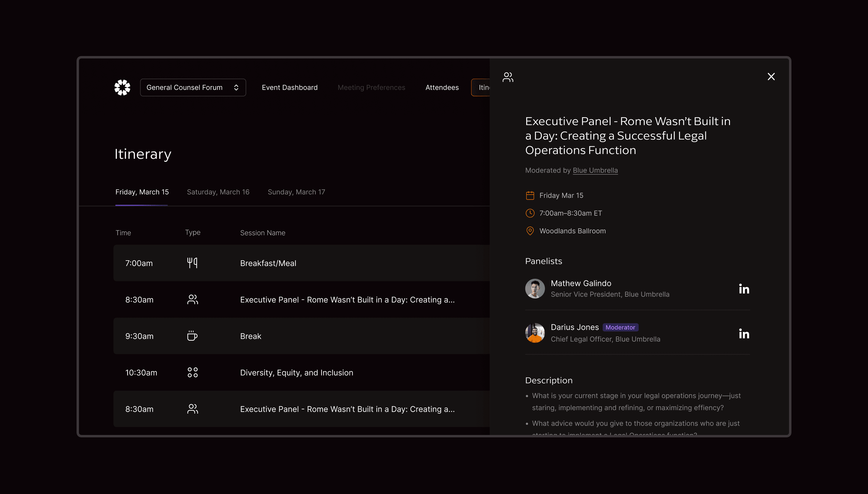Switch to Sunday, March 17 tab
868x494 pixels.
(296, 192)
